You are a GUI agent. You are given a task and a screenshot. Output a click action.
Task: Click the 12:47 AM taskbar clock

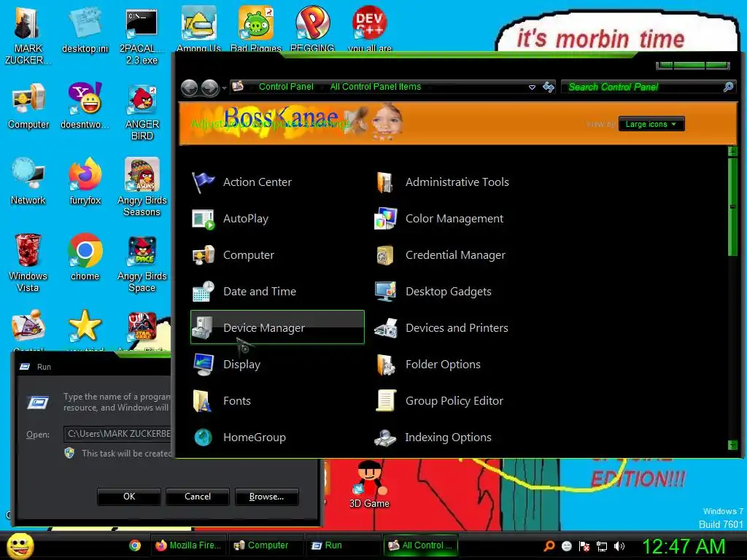point(683,546)
